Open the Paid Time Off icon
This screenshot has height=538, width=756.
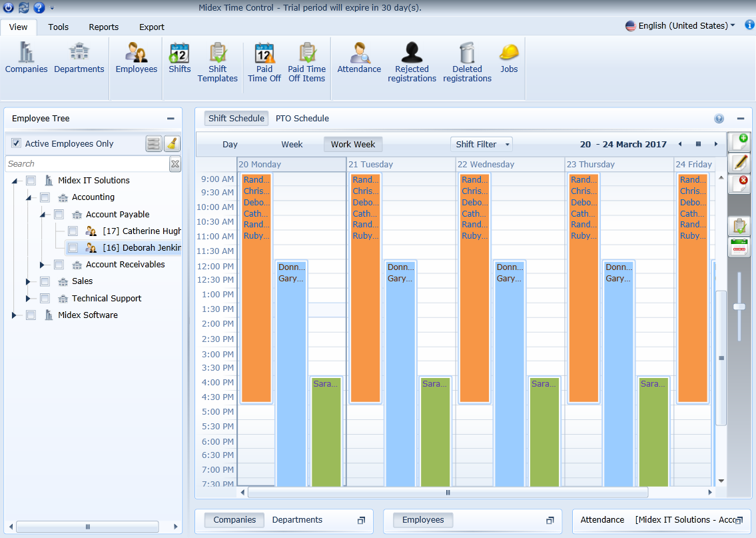tap(264, 60)
